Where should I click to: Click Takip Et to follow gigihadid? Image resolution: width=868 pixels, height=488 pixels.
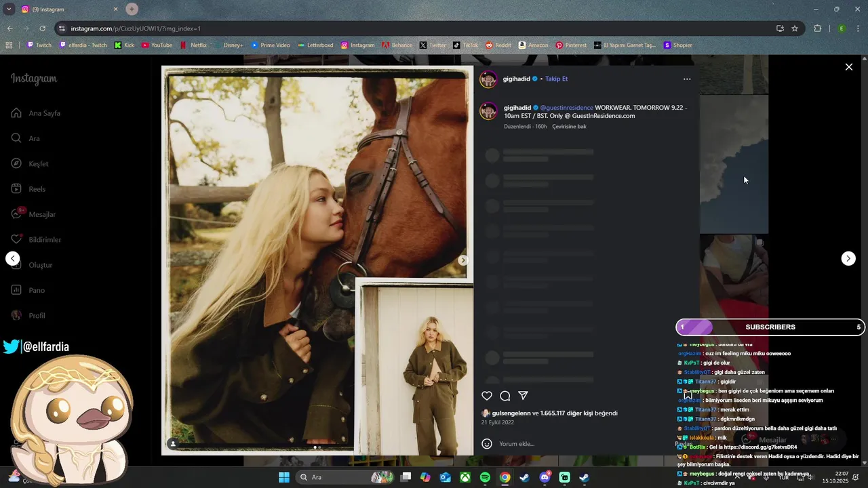coord(556,79)
